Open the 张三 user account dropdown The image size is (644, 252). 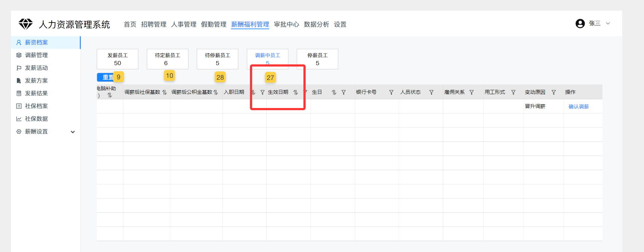pyautogui.click(x=593, y=23)
